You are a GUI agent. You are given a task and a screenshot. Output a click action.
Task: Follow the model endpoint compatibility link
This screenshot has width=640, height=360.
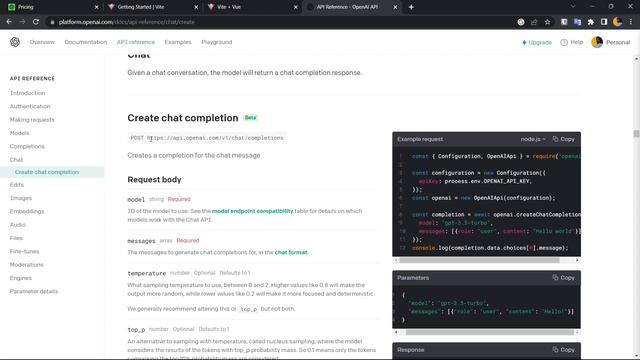(x=252, y=211)
